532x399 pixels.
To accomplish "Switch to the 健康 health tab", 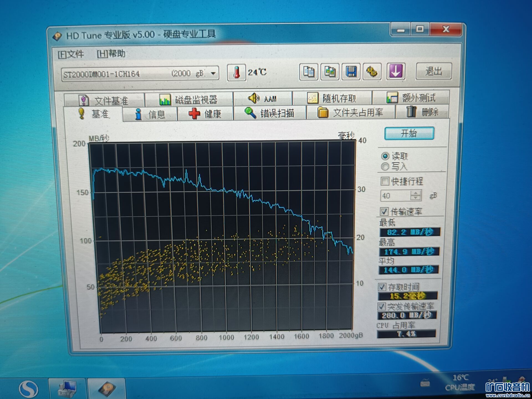I will tap(205, 113).
